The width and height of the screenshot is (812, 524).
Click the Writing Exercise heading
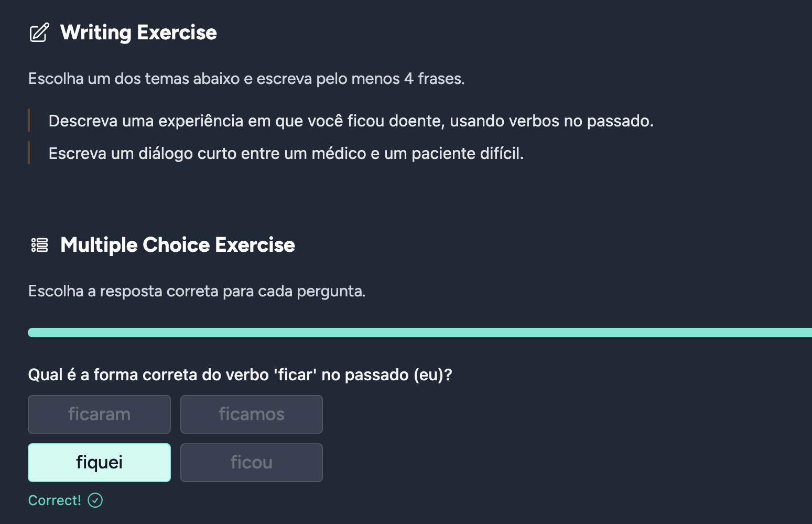138,33
